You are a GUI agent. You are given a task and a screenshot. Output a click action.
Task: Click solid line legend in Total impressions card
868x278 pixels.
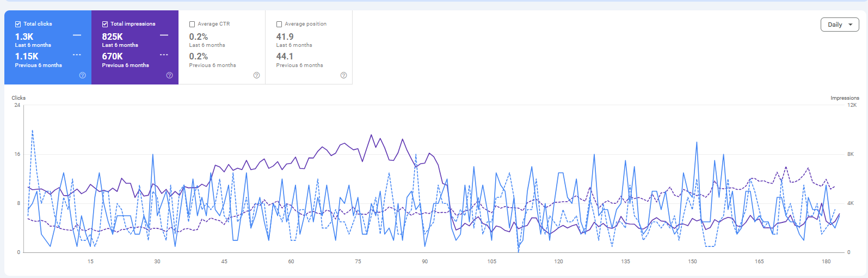[164, 35]
